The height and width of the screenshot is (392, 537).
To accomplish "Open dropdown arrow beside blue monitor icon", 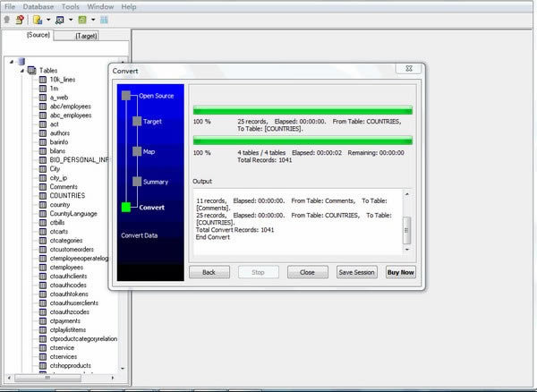I will click(x=70, y=19).
